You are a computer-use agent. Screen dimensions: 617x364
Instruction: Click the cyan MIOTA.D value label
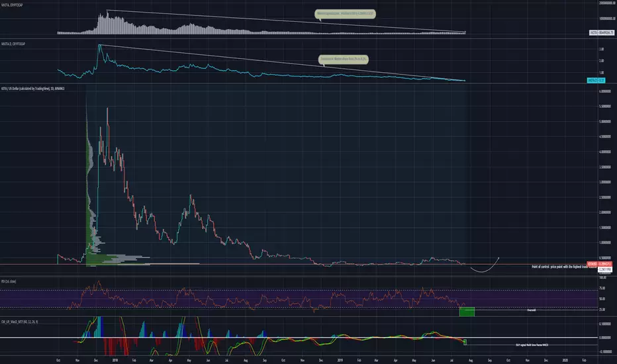tap(596, 80)
